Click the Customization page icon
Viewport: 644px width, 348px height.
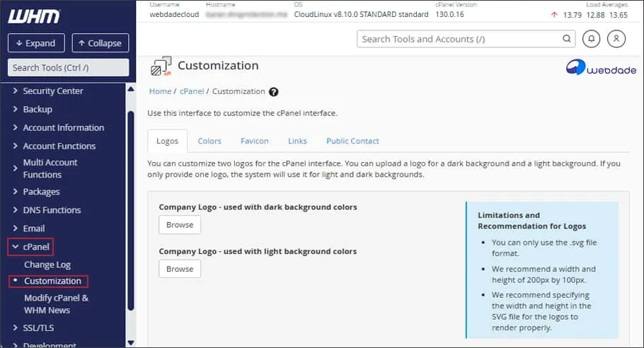pyautogui.click(x=161, y=66)
